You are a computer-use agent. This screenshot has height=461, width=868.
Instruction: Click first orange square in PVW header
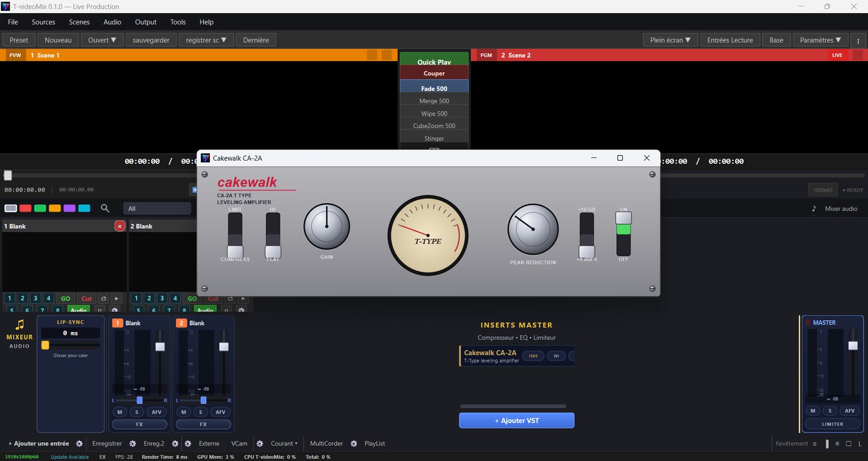pos(372,55)
